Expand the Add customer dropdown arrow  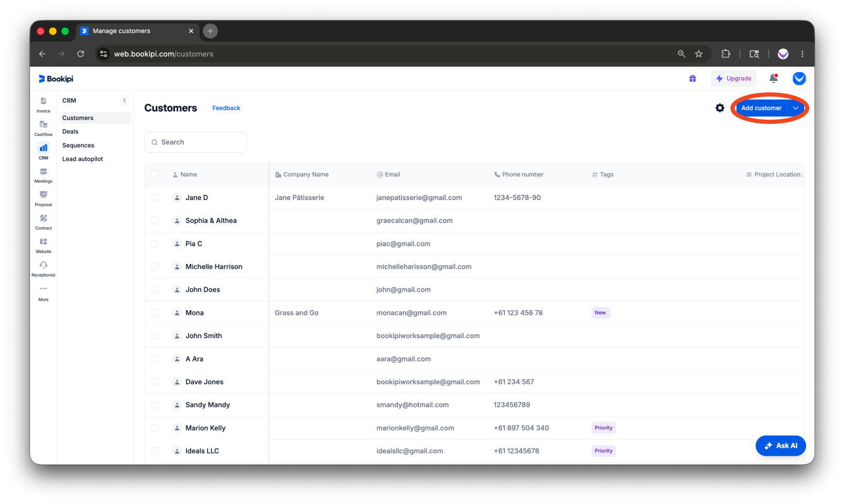[x=796, y=108]
